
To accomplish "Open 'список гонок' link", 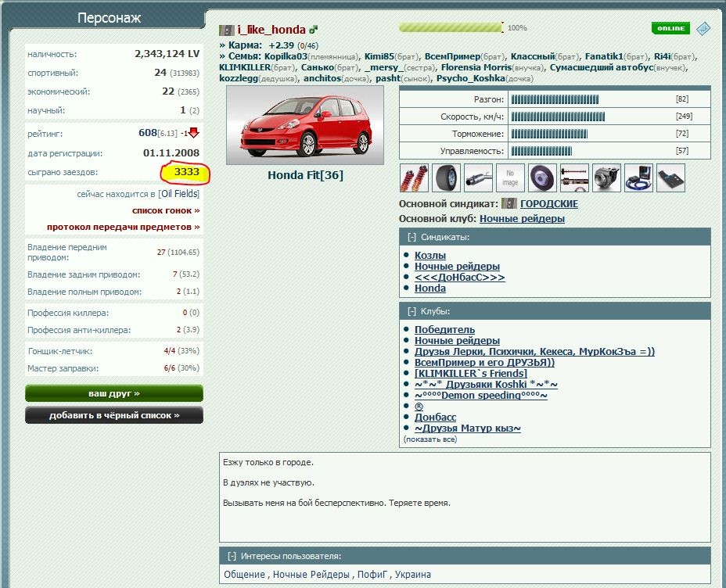I will click(166, 210).
